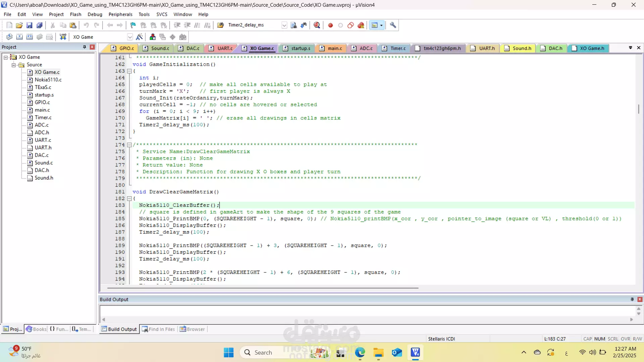The height and width of the screenshot is (362, 644).
Task: Switch to the Timer.c editor tab
Action: coord(394,48)
